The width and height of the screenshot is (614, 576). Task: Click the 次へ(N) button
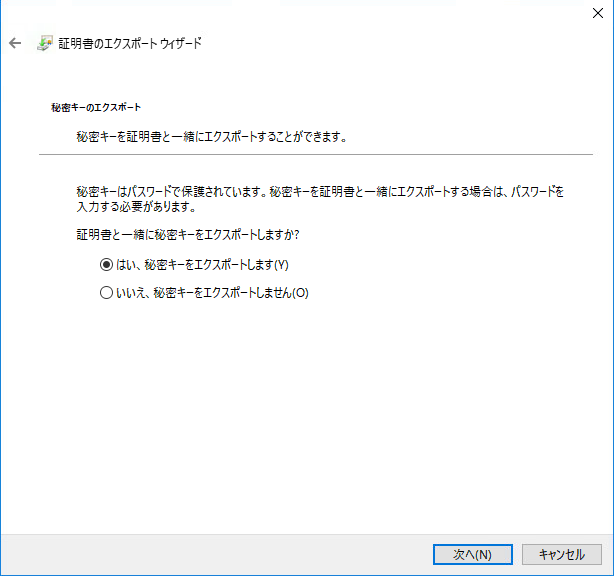[473, 554]
